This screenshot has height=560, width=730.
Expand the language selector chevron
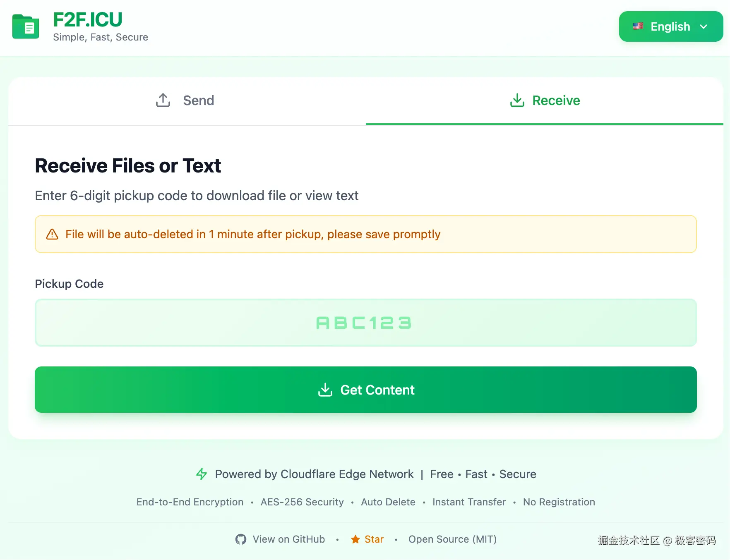pos(704,26)
